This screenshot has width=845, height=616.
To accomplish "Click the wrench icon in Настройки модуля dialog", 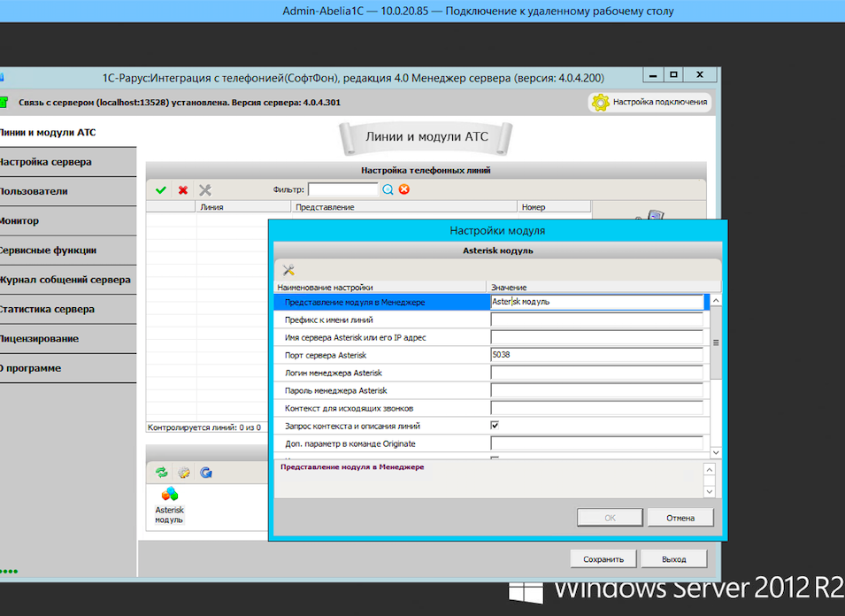I will (x=288, y=270).
